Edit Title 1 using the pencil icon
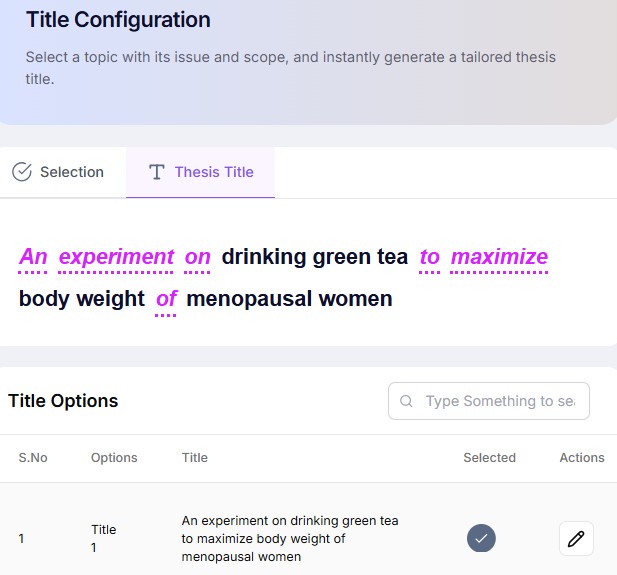617x575 pixels. point(576,539)
